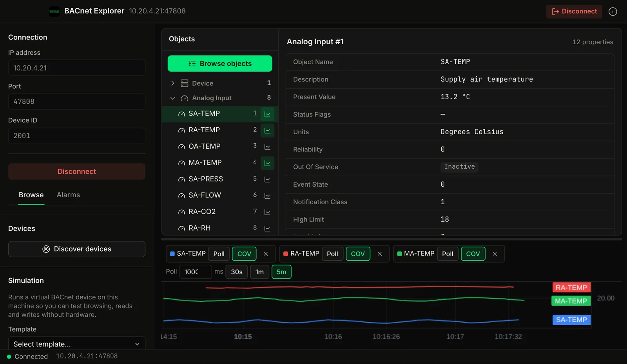Click the Device ID input field
This screenshot has height=364, width=627.
[x=77, y=136]
